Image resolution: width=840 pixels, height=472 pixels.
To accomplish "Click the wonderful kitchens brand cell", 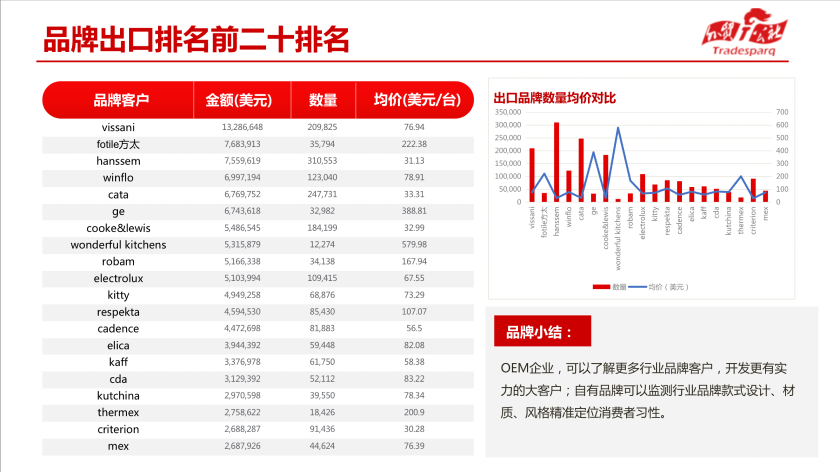I will click(x=118, y=245).
